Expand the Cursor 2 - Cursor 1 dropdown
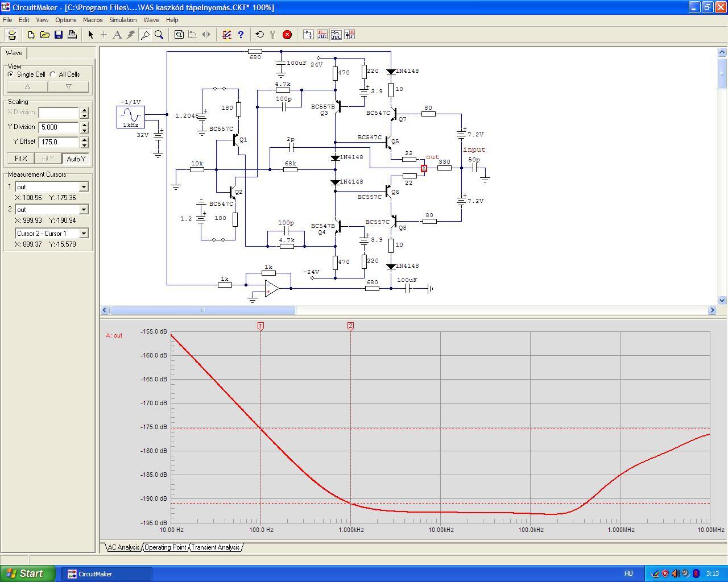 tap(84, 234)
